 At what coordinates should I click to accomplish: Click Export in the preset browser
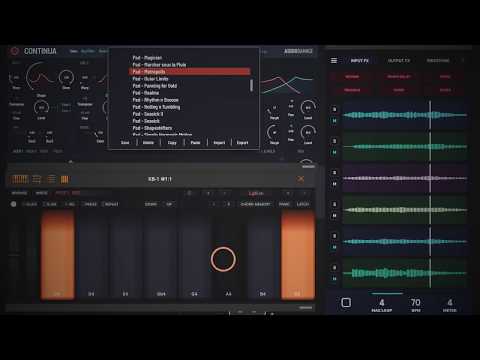tap(242, 143)
